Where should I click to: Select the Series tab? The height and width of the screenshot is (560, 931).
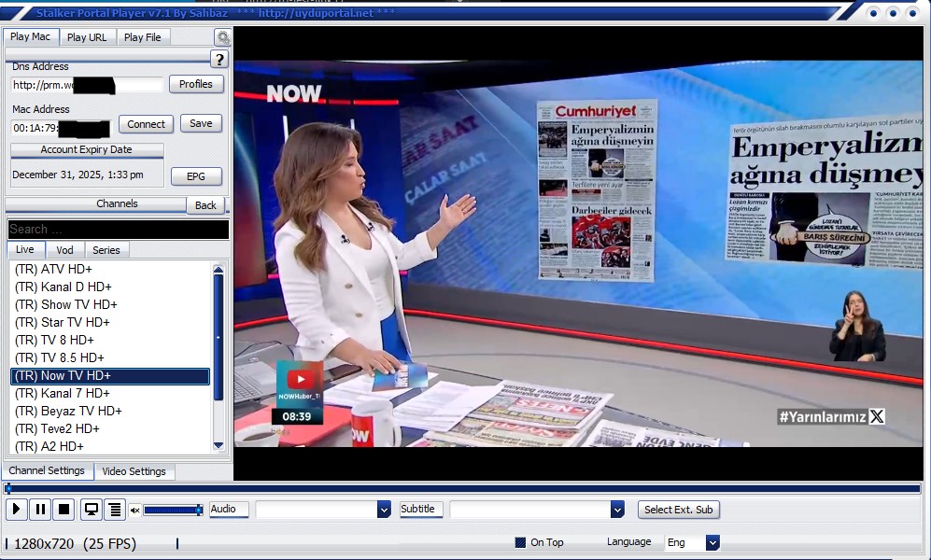pyautogui.click(x=106, y=250)
